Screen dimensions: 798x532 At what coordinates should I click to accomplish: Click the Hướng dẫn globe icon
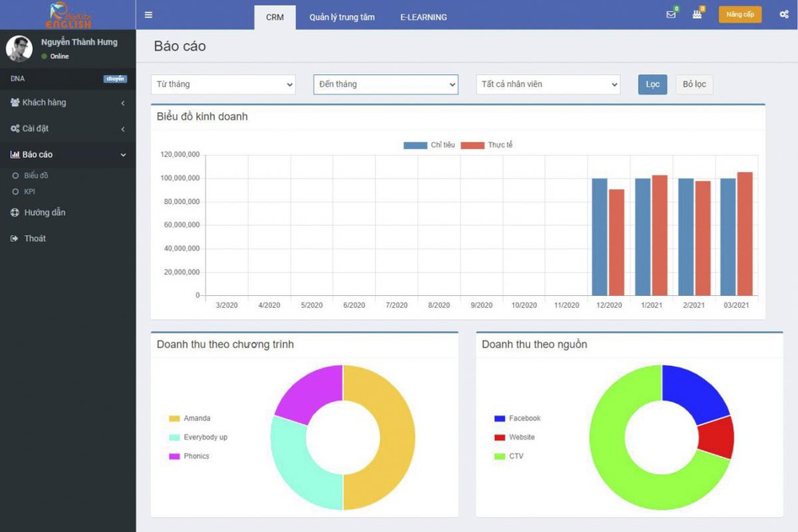pyautogui.click(x=15, y=213)
